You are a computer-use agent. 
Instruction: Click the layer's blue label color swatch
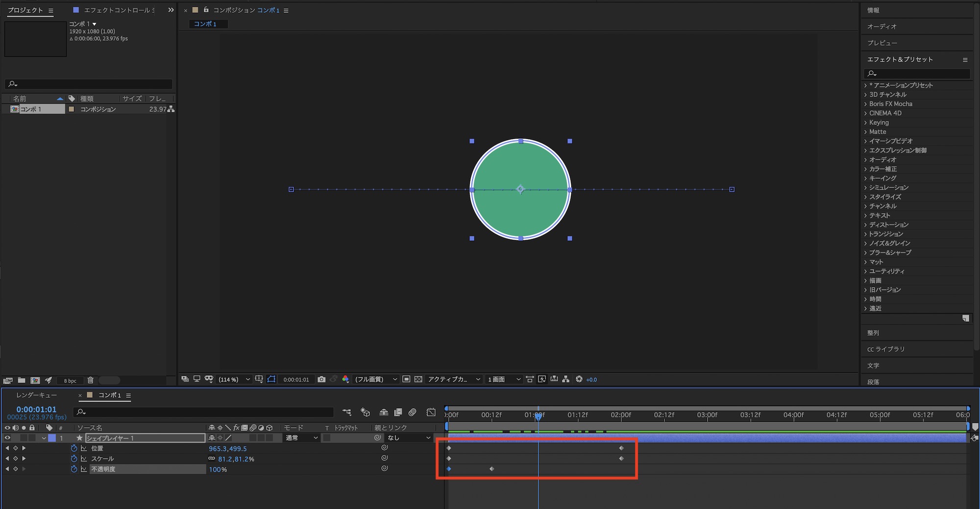52,438
